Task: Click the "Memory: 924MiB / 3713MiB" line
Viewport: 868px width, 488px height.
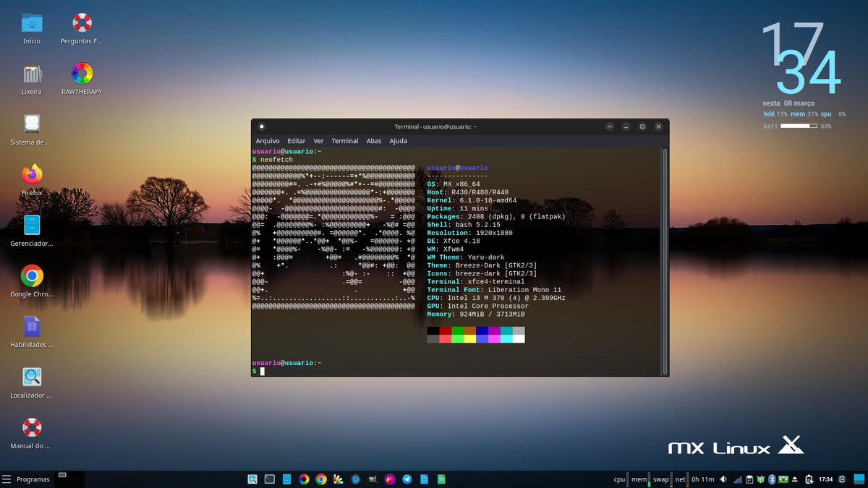Action: coord(476,314)
